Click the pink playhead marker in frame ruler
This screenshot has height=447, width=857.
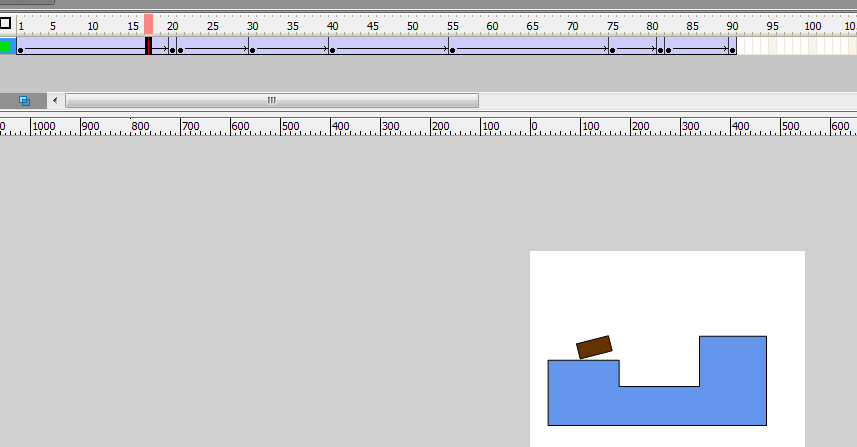(149, 25)
